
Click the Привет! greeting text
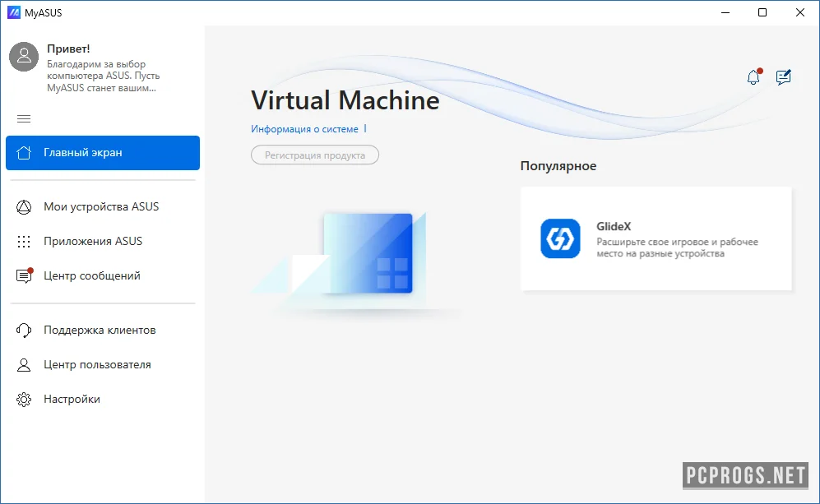coord(68,49)
